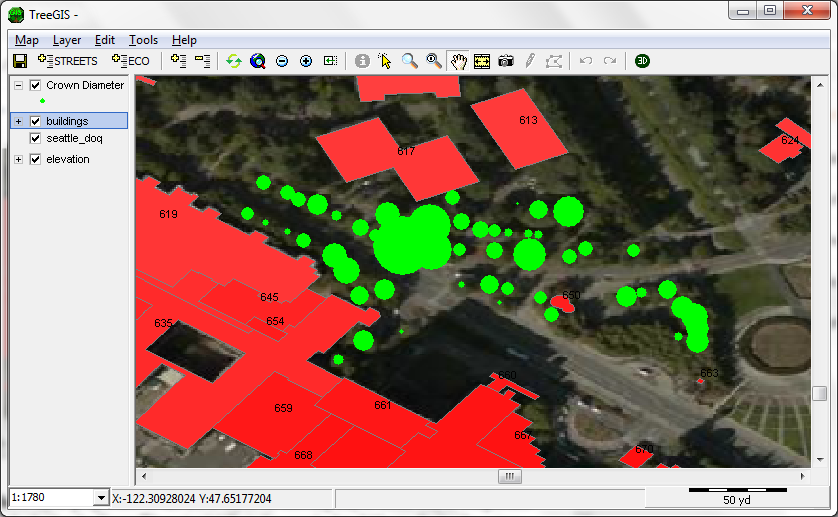
Task: Click the horizontal scrollbar thumb of map
Action: click(x=509, y=476)
